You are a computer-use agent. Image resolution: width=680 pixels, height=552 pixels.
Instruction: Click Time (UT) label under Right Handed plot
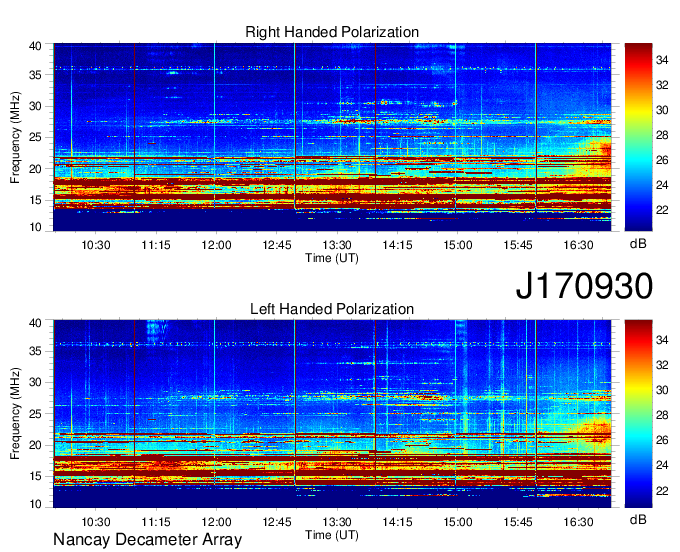point(332,258)
